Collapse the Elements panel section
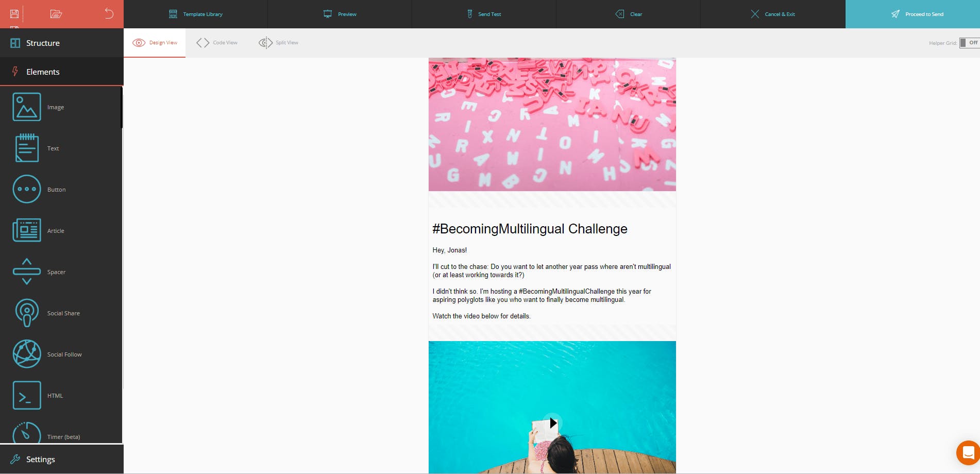The image size is (980, 474). [x=62, y=72]
